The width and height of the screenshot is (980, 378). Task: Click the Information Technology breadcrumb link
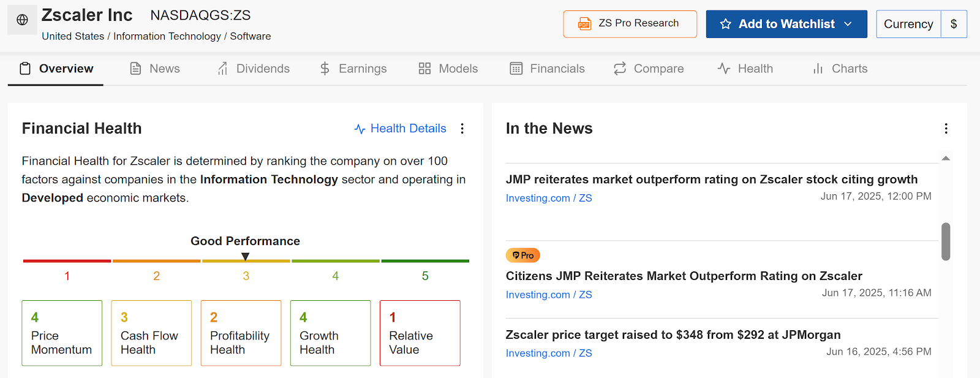pos(167,36)
